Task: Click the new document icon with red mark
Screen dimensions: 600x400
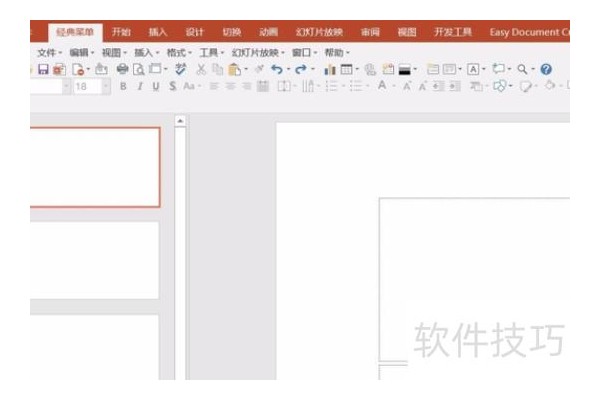Action: [78, 69]
